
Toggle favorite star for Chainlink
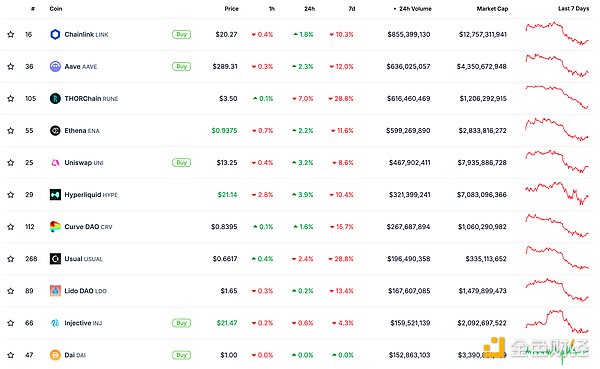[x=11, y=34]
